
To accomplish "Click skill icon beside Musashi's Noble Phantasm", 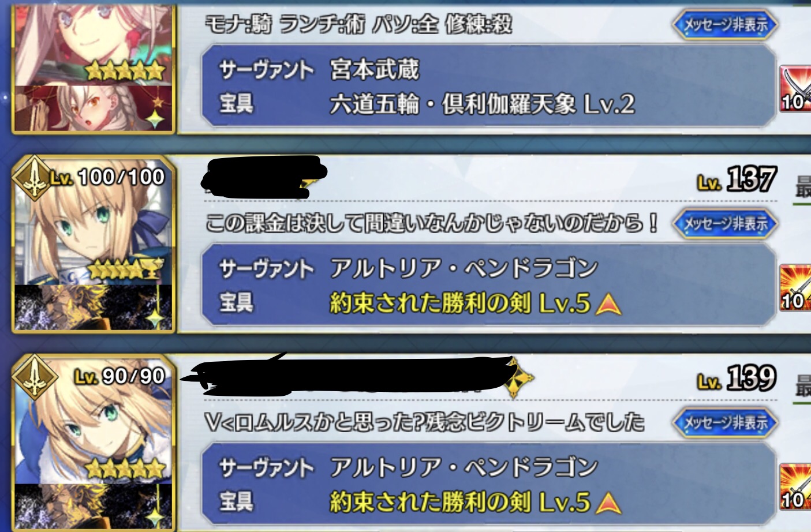I will pyautogui.click(x=795, y=89).
